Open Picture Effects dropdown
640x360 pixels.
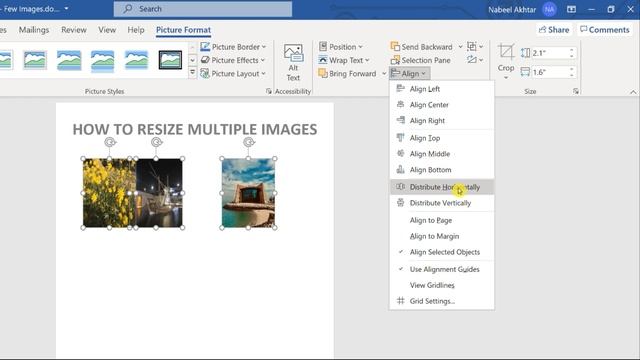(233, 60)
